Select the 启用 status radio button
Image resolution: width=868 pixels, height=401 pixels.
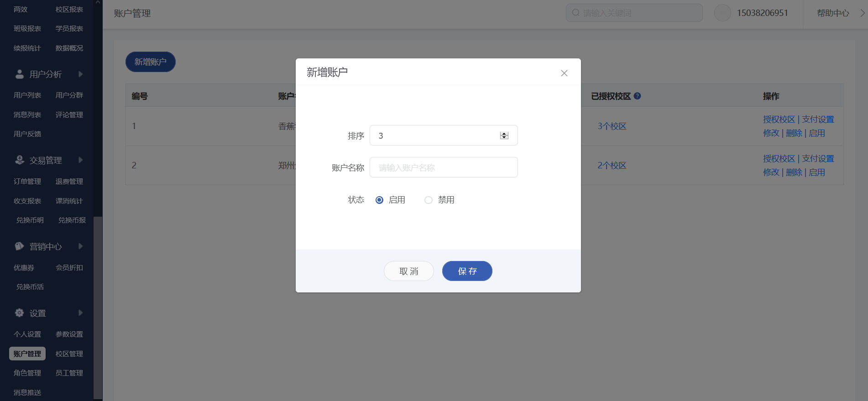pyautogui.click(x=379, y=200)
